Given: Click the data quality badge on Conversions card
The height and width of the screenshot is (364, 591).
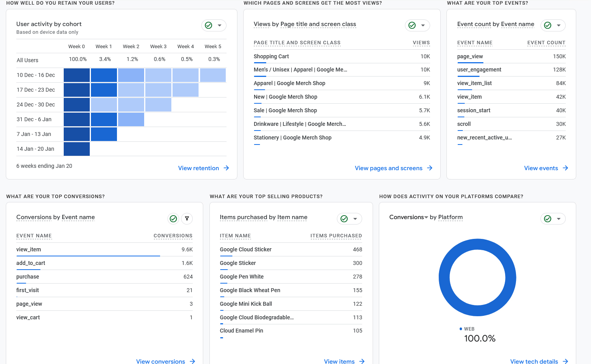Looking at the screenshot, I should [x=173, y=219].
